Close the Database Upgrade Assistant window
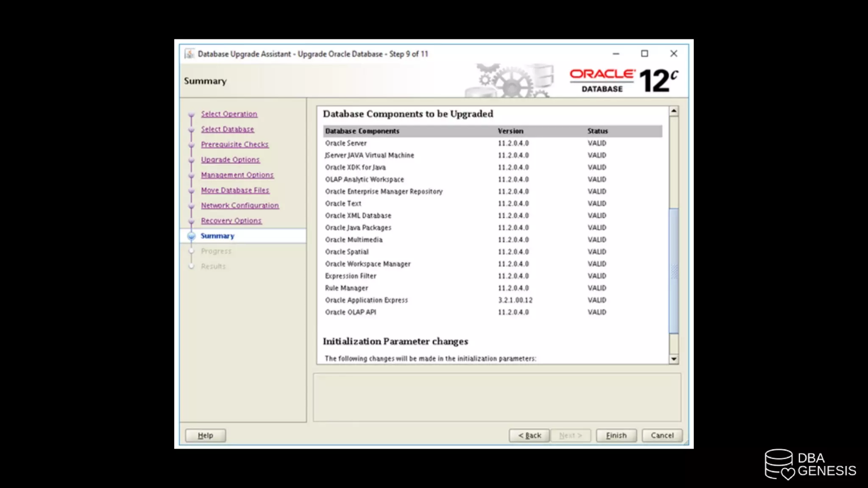The height and width of the screenshot is (488, 868). [x=673, y=54]
